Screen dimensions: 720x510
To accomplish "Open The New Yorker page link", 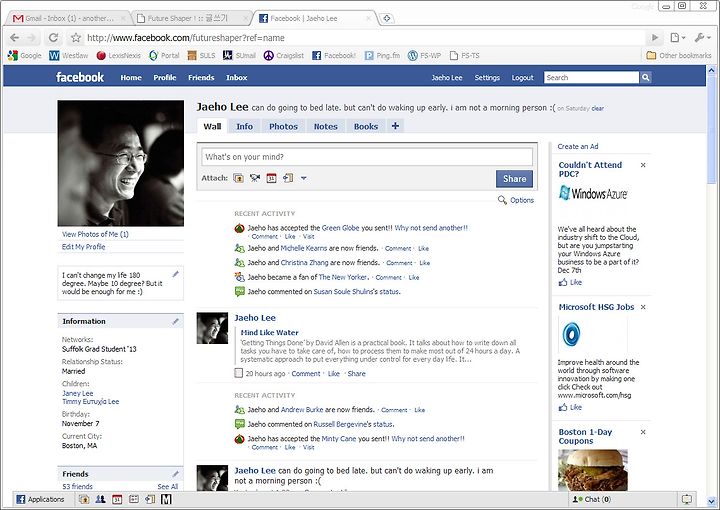I will point(343,277).
